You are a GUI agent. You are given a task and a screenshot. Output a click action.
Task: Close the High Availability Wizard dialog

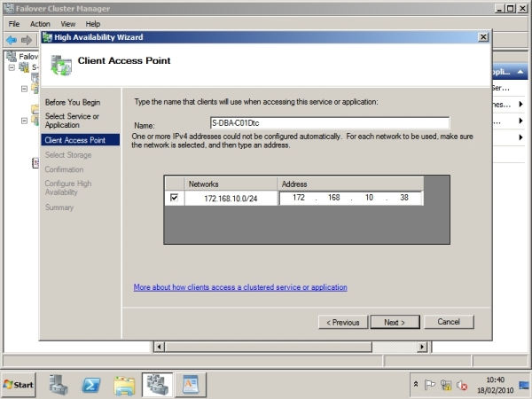483,37
